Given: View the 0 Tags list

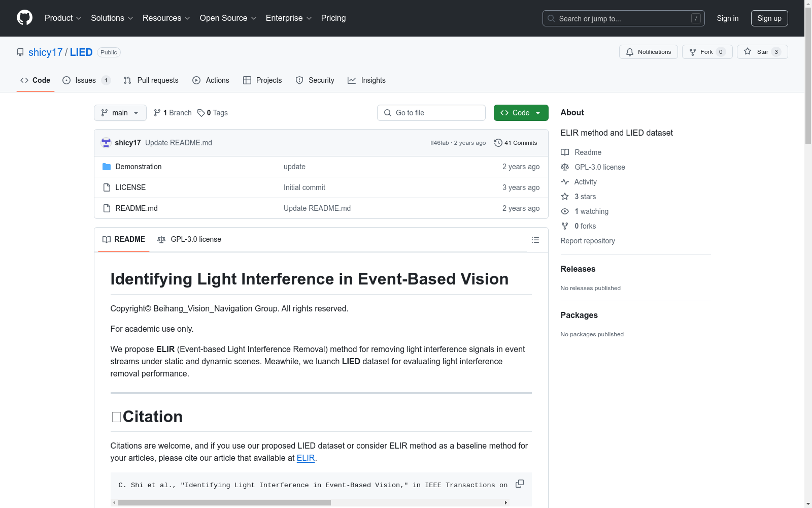Looking at the screenshot, I should pos(213,113).
